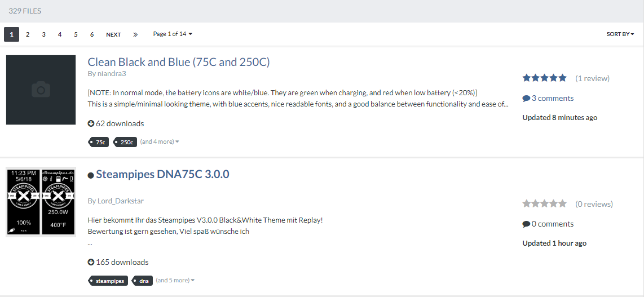Click the grey empty star rating

(544, 204)
